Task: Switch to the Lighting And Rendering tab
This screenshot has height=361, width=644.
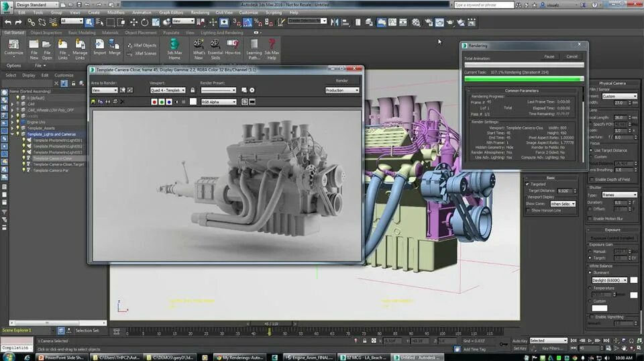Action: tap(222, 32)
